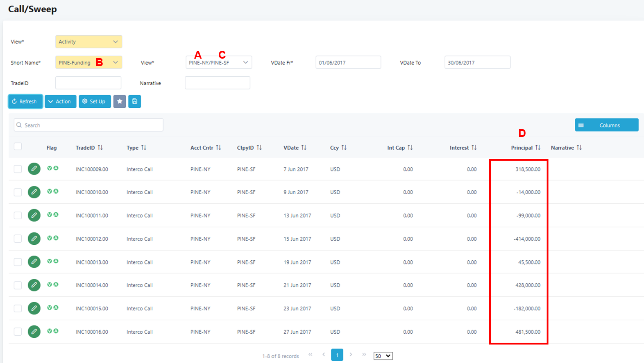This screenshot has width=644, height=364.
Task: Sort by VDate column arrows
Action: coord(304,148)
